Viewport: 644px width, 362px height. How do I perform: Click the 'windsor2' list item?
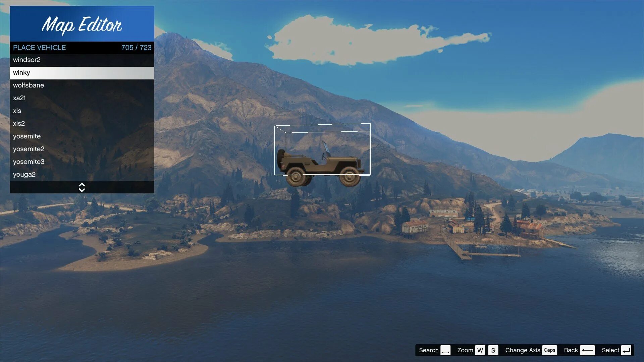pyautogui.click(x=82, y=60)
